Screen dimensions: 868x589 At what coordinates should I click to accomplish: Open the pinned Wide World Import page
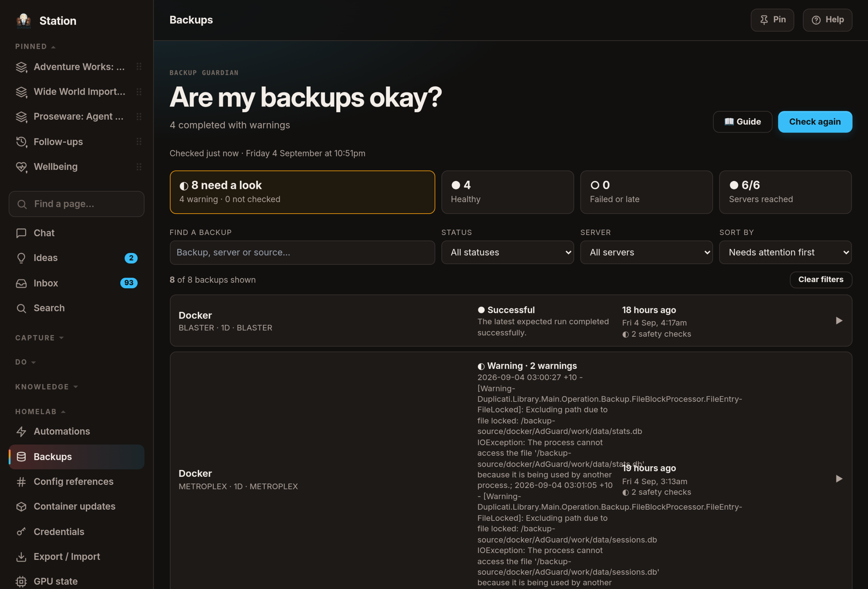pos(76,92)
